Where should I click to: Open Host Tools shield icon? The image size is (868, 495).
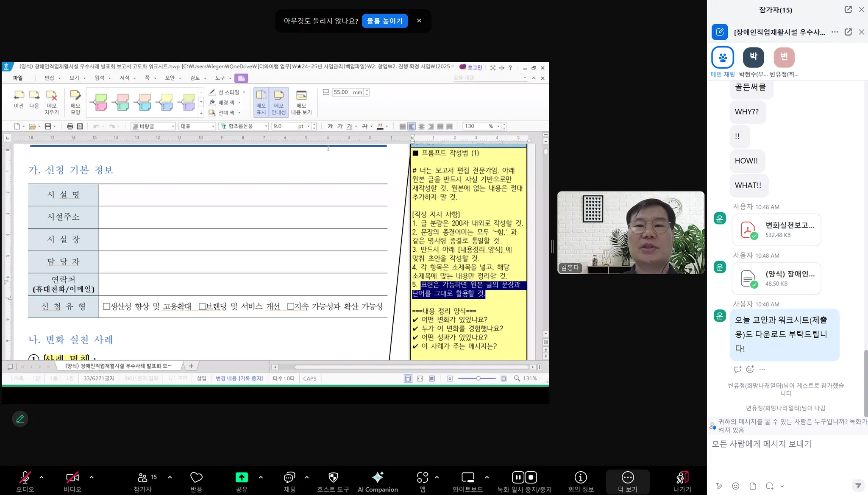coord(333,478)
